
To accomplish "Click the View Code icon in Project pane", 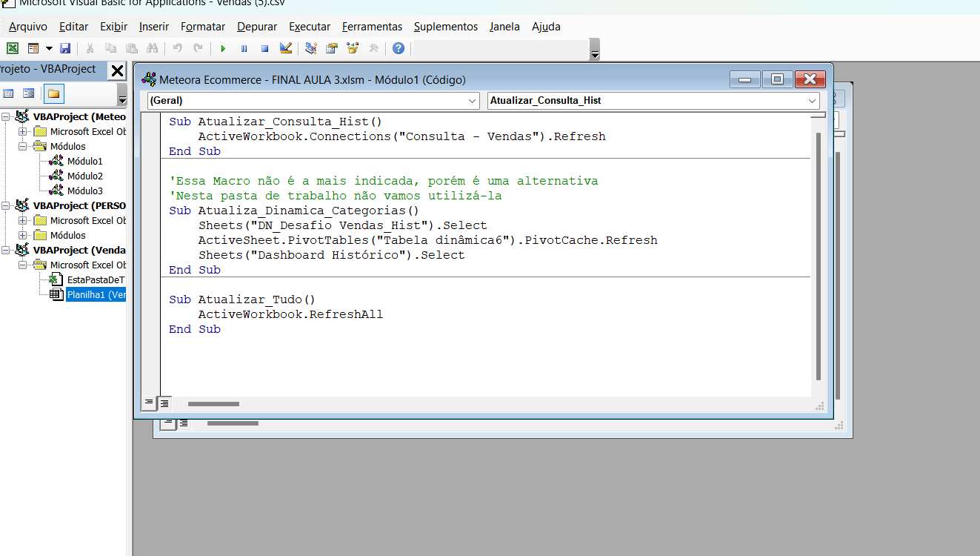I will [9, 93].
